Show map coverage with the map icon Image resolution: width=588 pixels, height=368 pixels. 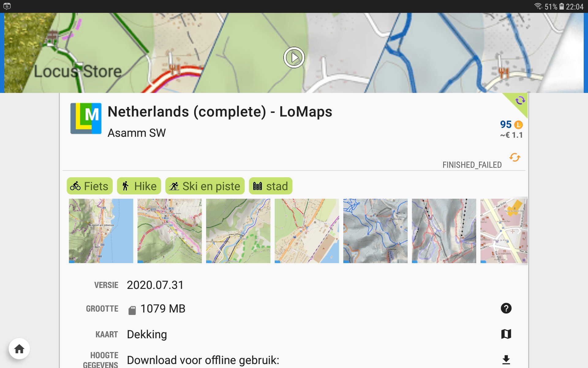pos(506,334)
